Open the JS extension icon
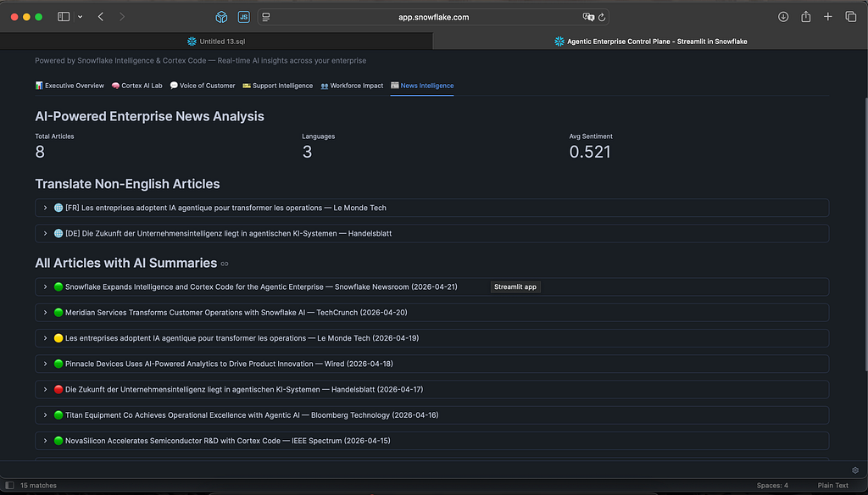868x495 pixels. pyautogui.click(x=243, y=17)
